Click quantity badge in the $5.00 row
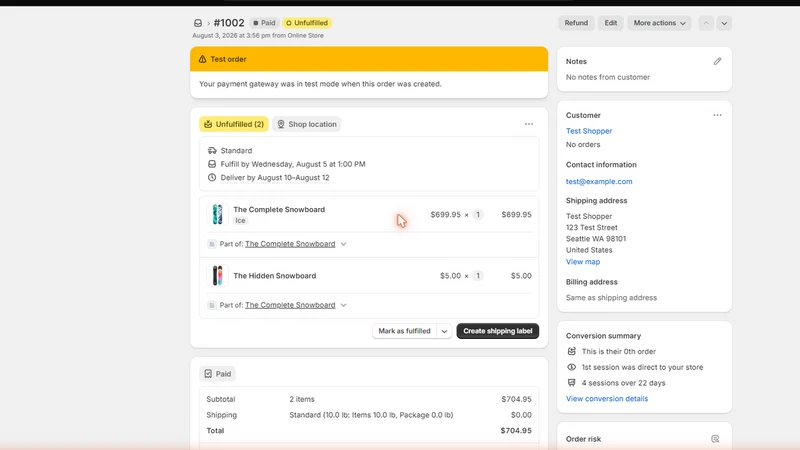This screenshot has width=800, height=450. tap(478, 276)
